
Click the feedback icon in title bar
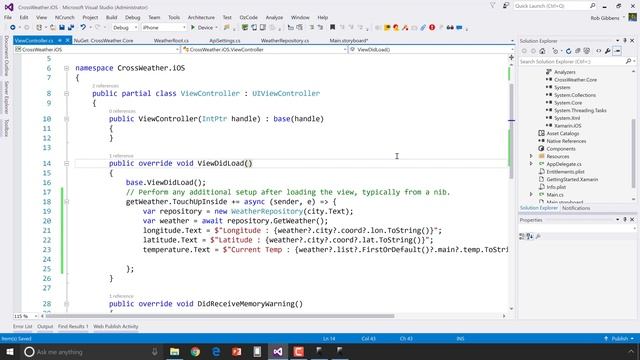click(x=506, y=6)
